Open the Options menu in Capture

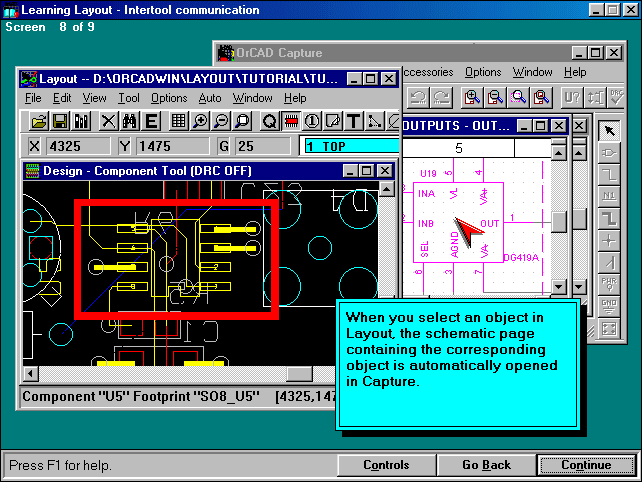tap(483, 72)
